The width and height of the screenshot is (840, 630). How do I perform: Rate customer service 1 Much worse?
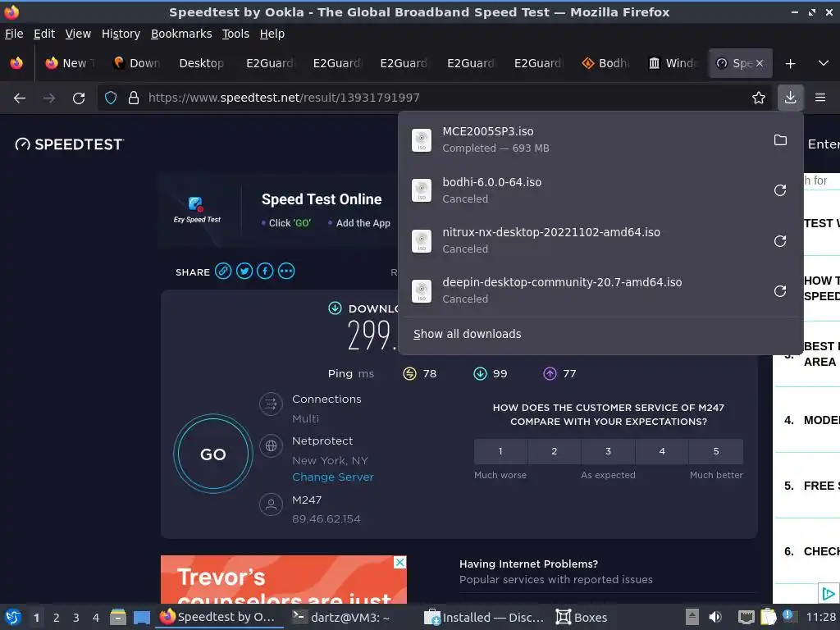pos(500,451)
